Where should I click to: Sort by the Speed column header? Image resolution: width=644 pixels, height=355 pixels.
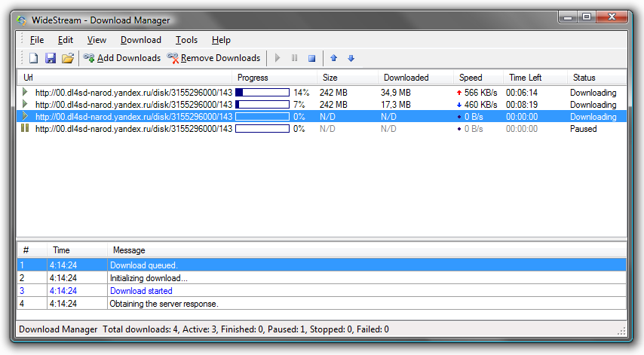pos(479,78)
